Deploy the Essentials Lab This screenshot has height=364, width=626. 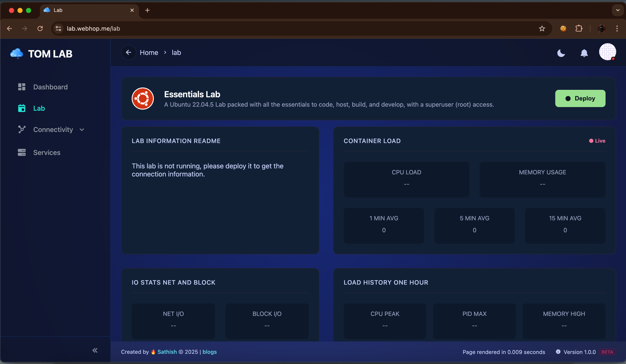(x=580, y=98)
